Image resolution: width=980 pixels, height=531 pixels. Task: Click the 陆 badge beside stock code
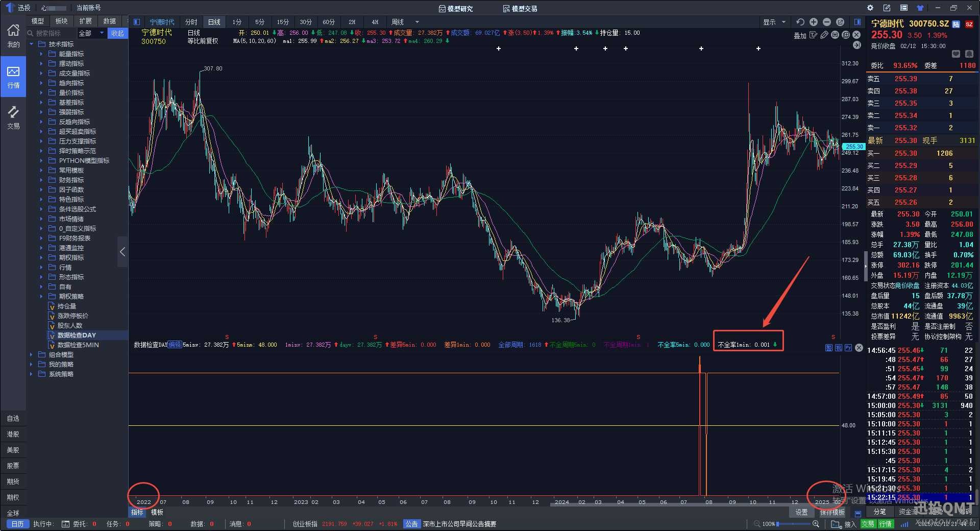(x=957, y=24)
